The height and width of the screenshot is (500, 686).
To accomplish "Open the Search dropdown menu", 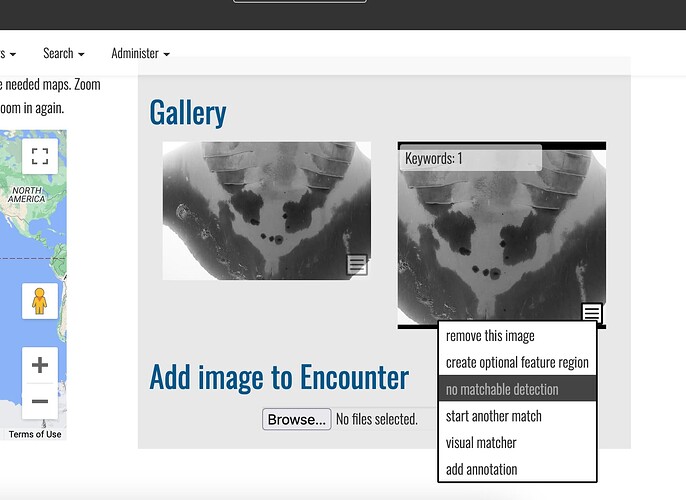I will tap(63, 53).
